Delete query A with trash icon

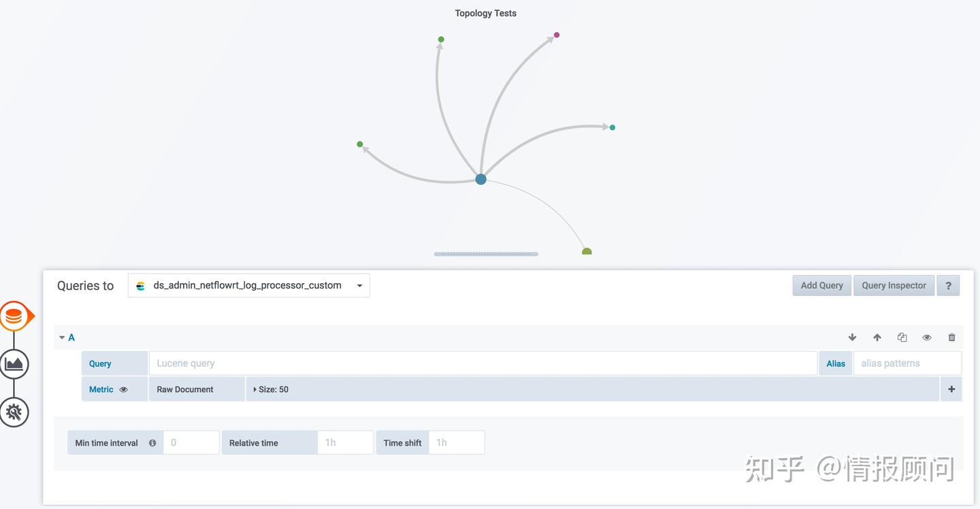(951, 338)
